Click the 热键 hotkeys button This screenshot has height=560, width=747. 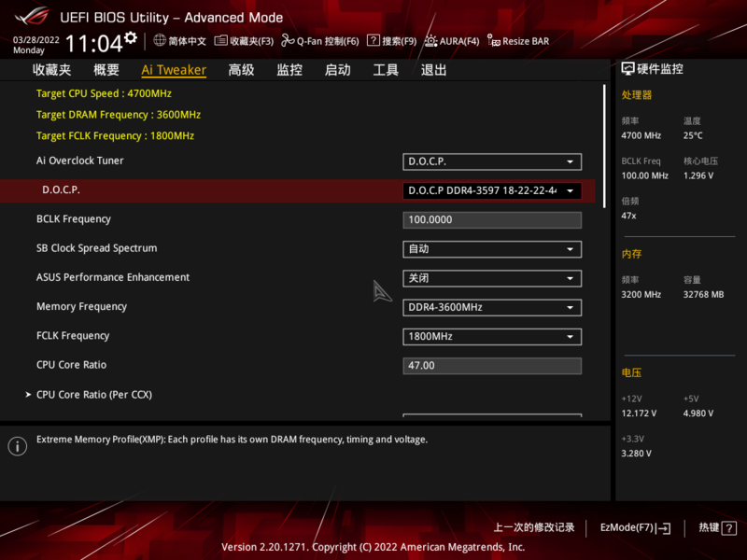(x=717, y=527)
